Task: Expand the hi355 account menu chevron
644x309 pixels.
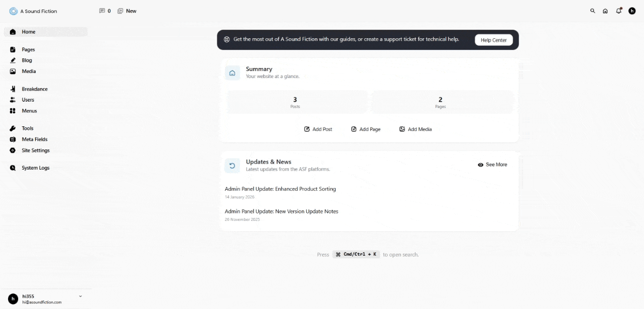Action: click(x=80, y=296)
